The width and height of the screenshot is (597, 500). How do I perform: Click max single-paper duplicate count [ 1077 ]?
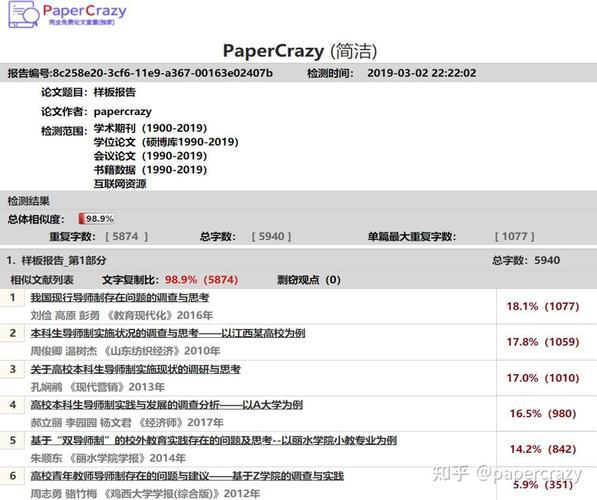tap(515, 236)
